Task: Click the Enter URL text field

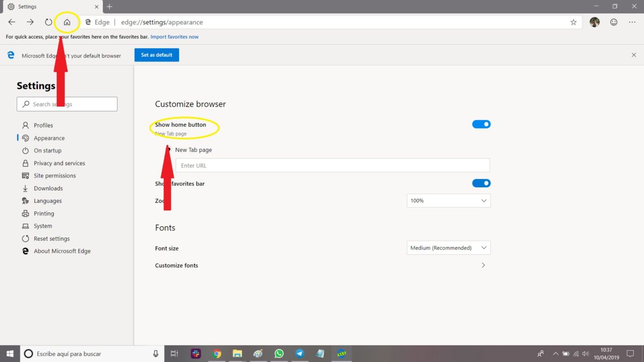Action: pyautogui.click(x=333, y=165)
